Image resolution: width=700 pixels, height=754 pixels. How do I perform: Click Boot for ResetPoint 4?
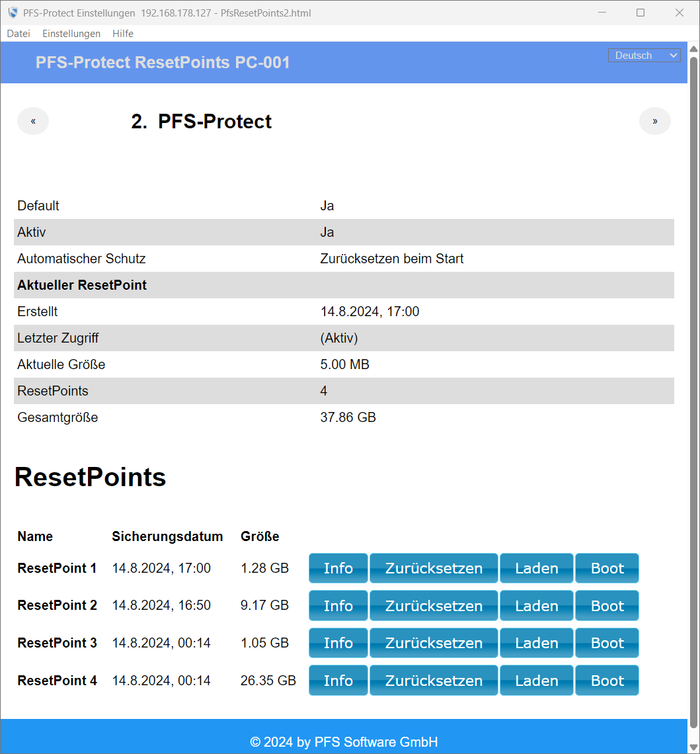click(607, 681)
